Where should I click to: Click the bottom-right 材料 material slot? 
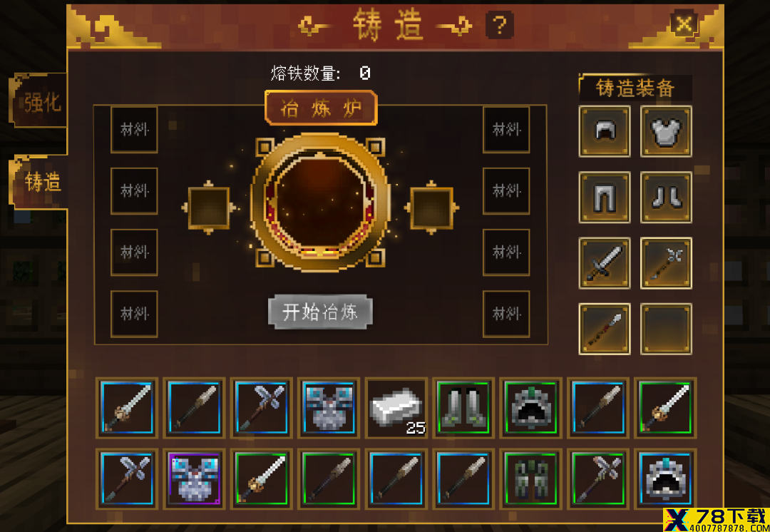tap(506, 314)
